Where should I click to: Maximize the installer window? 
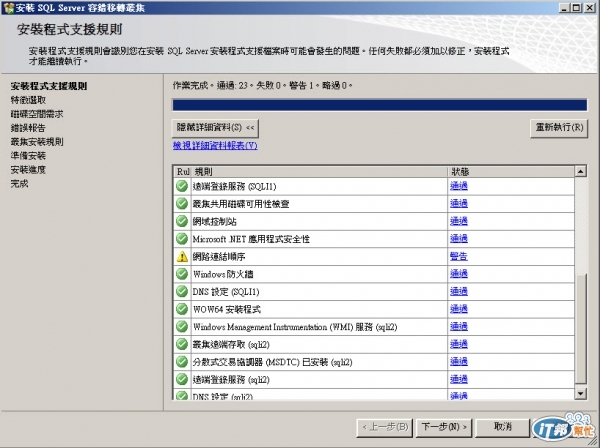coord(576,8)
